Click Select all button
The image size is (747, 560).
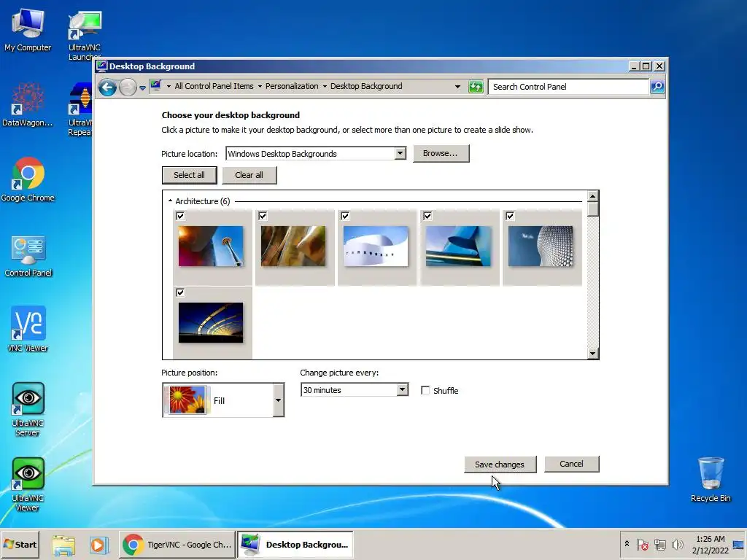[x=189, y=175]
